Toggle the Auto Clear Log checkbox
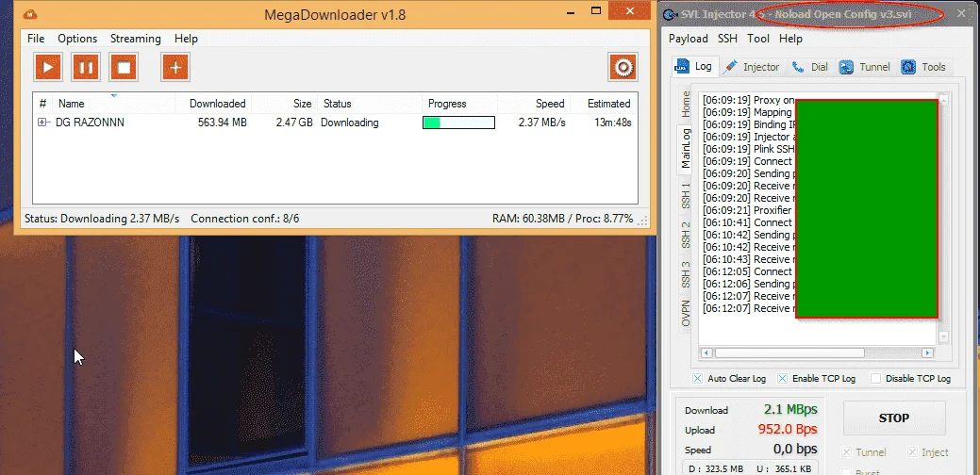 click(x=697, y=379)
